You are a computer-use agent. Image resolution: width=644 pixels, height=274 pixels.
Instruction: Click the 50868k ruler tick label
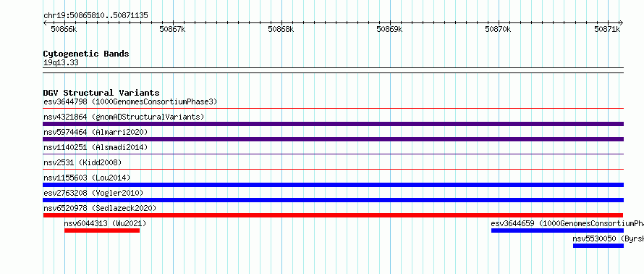tap(281, 29)
